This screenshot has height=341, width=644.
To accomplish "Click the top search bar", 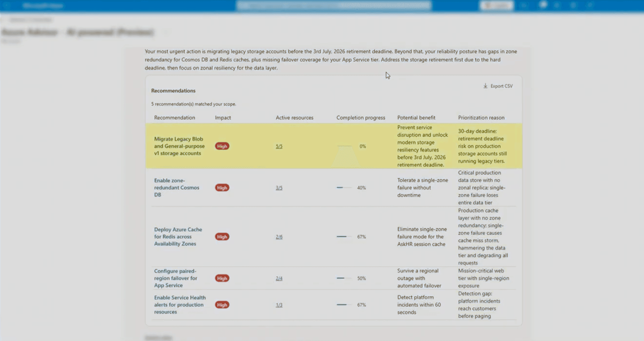I will tap(333, 5).
